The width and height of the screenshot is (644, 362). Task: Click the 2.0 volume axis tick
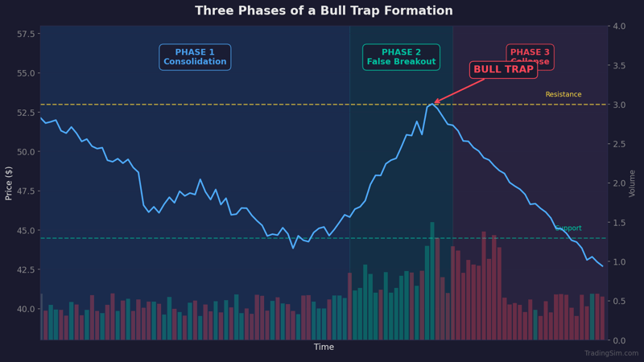[621, 183]
